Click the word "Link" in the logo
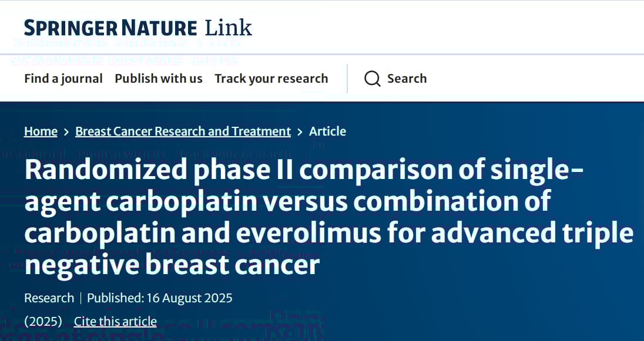 (228, 28)
